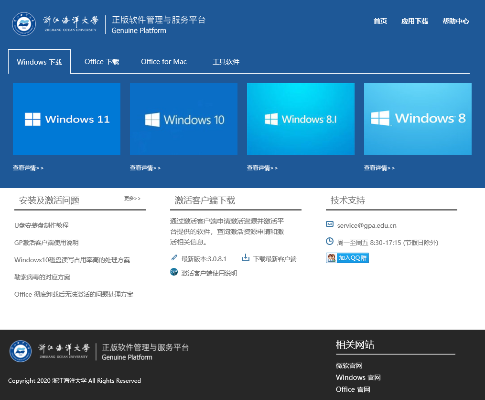Viewport: 485px width, 400px height.
Task: Open the U盘 install disk tutorial article
Action: [41, 225]
